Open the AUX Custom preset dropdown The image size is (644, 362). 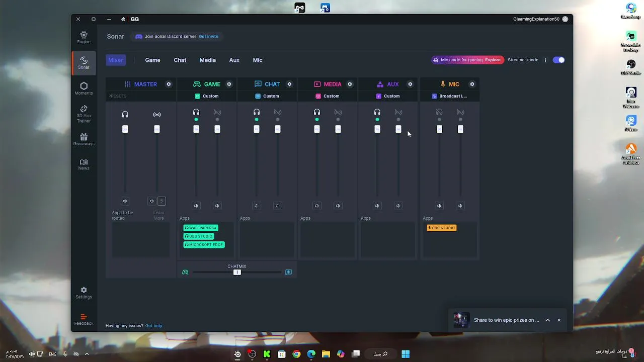pyautogui.click(x=388, y=96)
